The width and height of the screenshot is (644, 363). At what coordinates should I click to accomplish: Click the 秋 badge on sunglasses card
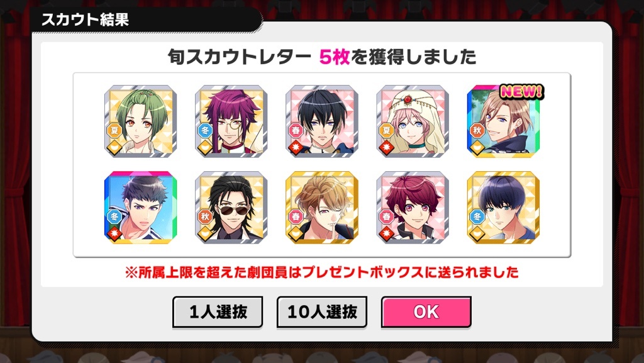click(x=205, y=217)
